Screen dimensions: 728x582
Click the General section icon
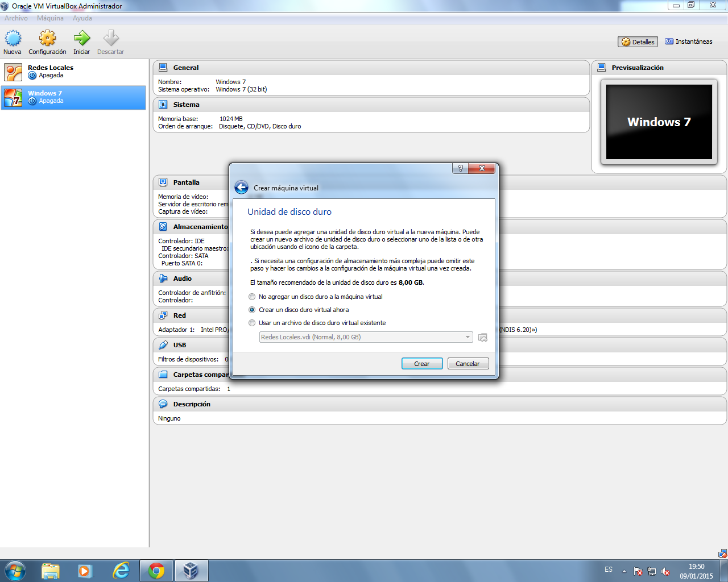(163, 68)
